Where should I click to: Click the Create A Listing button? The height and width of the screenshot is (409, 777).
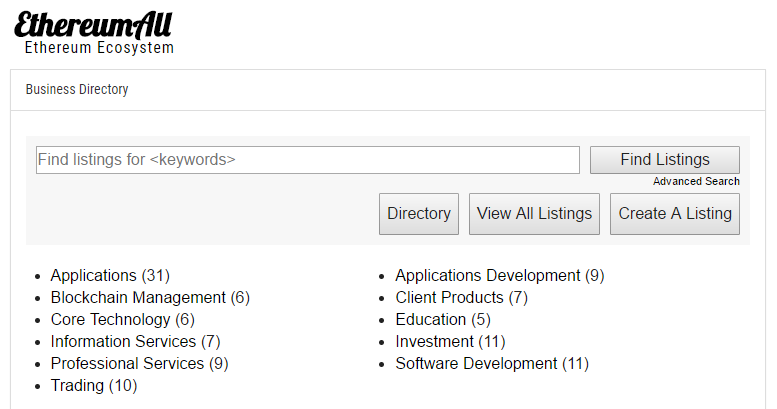click(674, 214)
